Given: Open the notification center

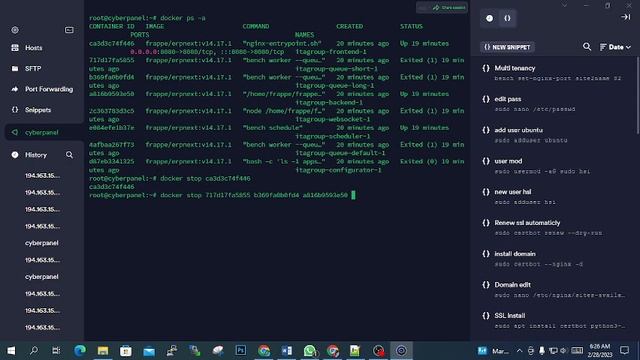Looking at the screenshot, I should tap(624, 351).
